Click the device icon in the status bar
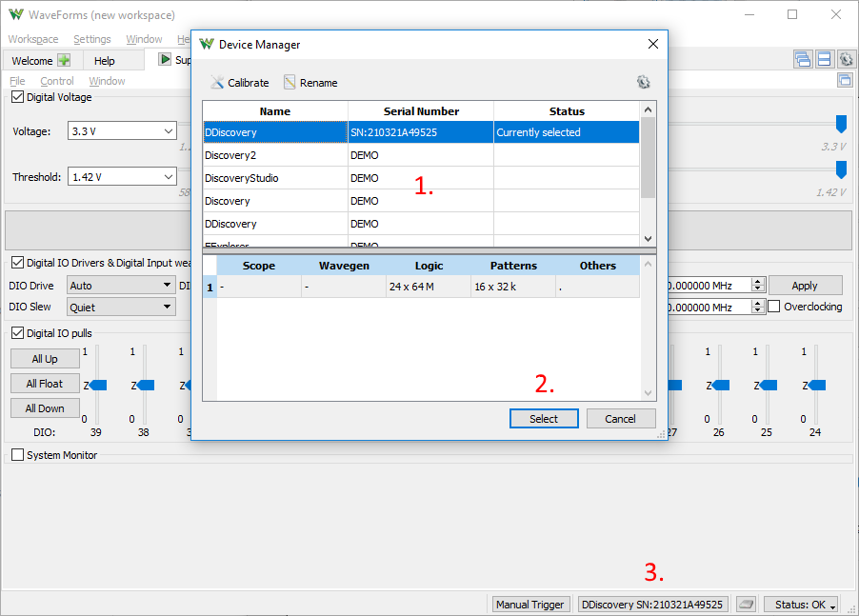This screenshot has width=859, height=616. click(746, 604)
